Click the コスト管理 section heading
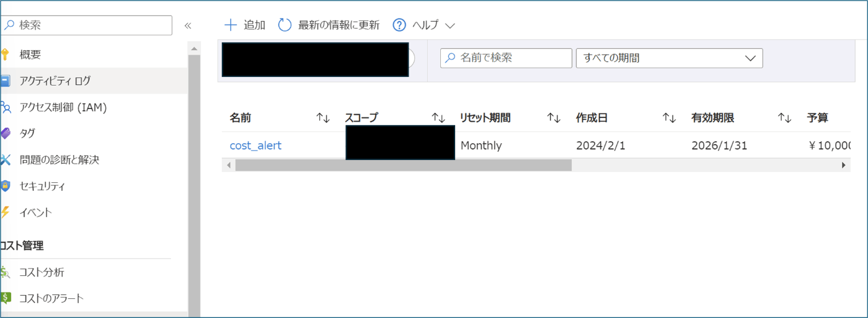The image size is (868, 318). click(x=22, y=245)
